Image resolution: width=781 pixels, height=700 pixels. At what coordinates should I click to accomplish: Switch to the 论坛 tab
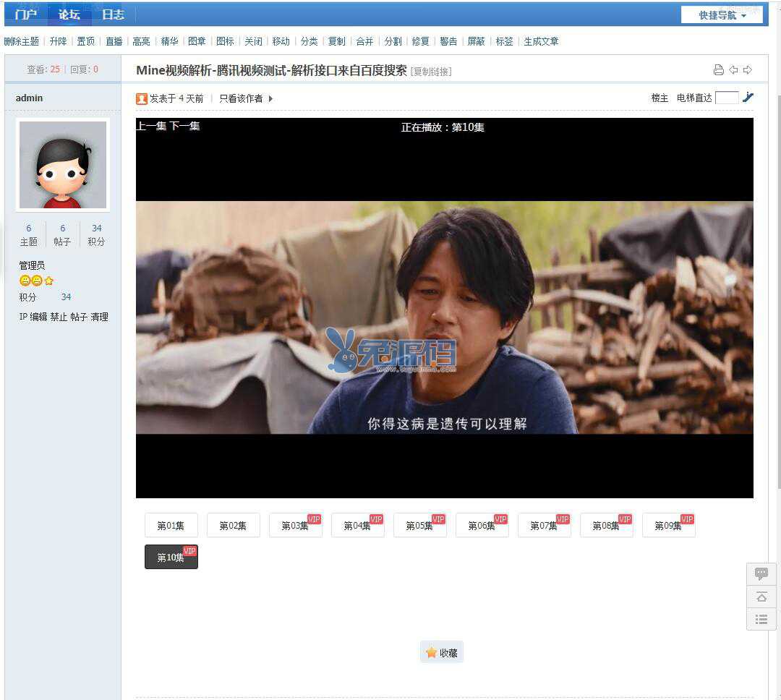[69, 14]
